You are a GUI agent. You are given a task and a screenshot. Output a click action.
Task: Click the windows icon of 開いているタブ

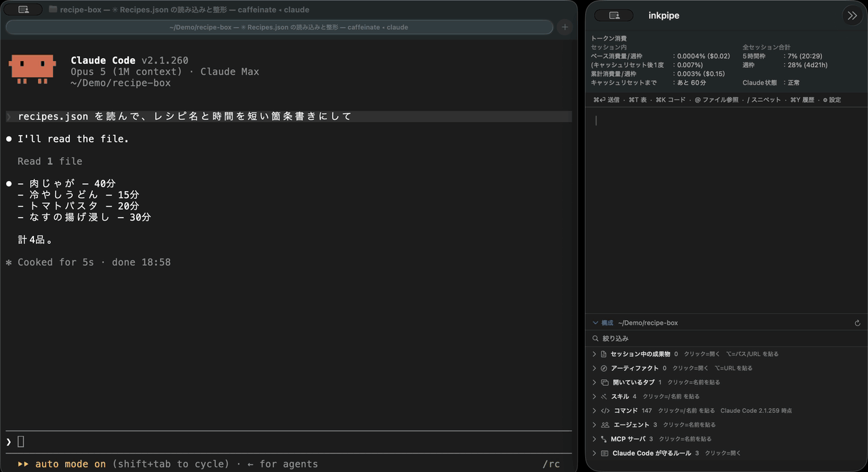point(604,382)
